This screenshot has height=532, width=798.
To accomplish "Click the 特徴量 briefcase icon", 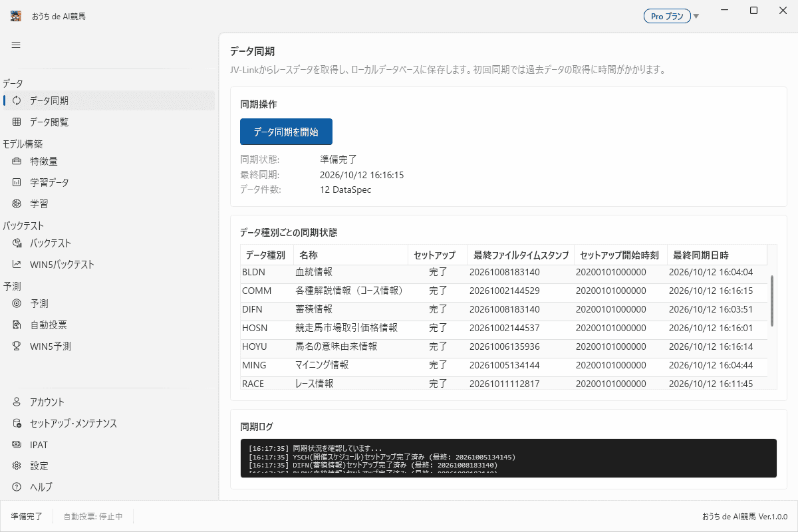I will [17, 161].
